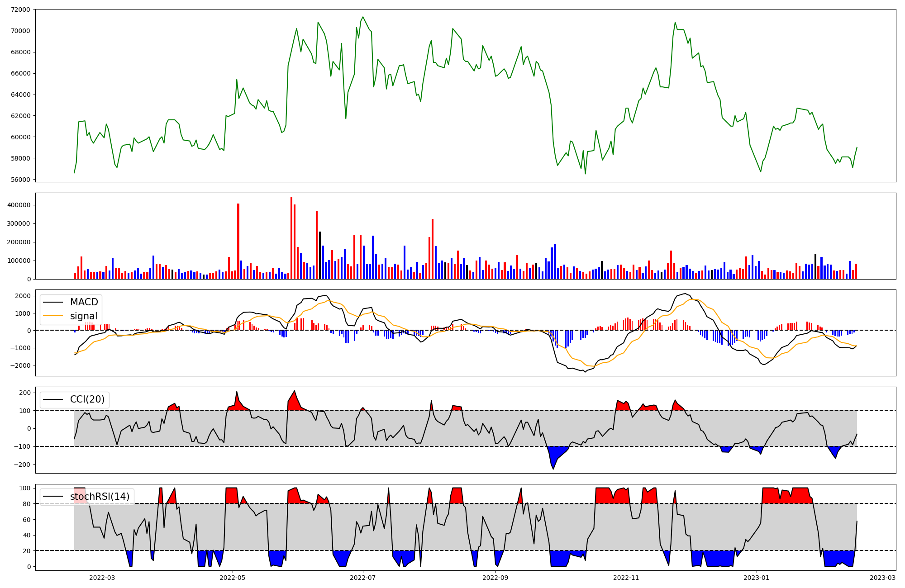905x588 pixels.
Task: Click the -200 tick on CCI axis
Action: [22, 465]
